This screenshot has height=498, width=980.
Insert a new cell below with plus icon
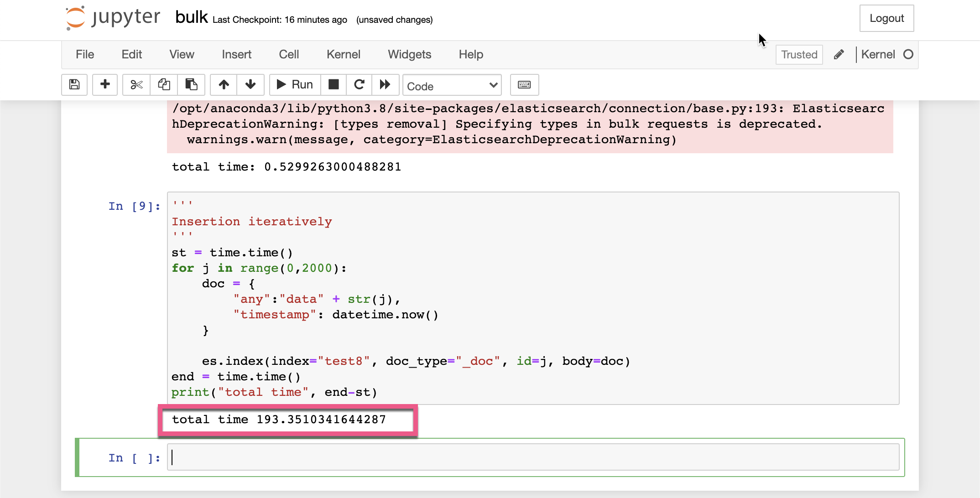104,85
